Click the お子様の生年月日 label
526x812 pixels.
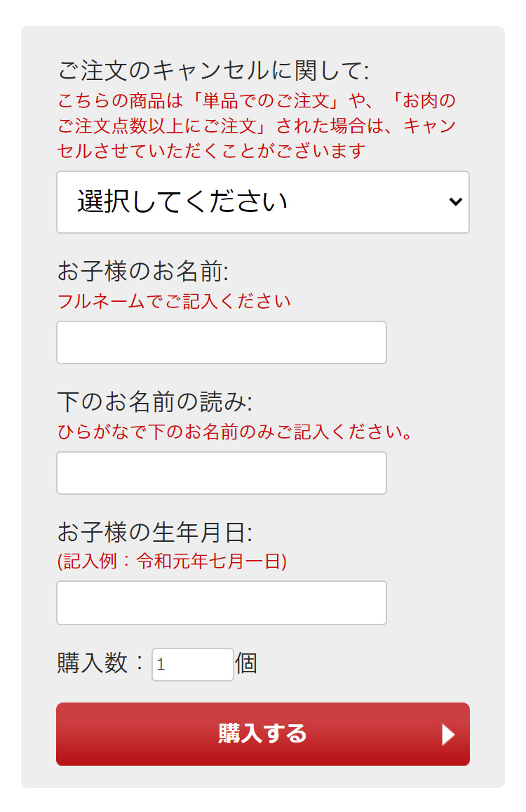[155, 533]
